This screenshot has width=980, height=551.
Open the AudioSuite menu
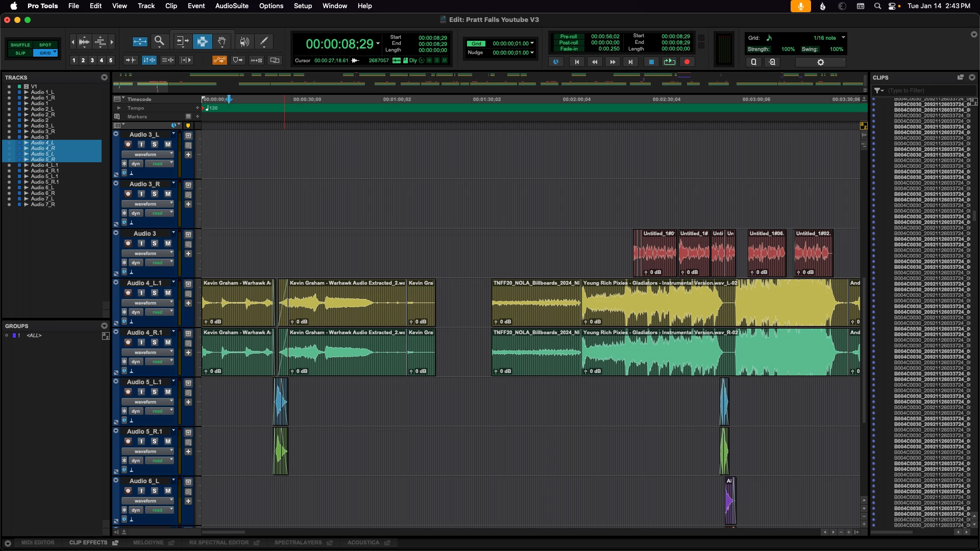[x=231, y=6]
